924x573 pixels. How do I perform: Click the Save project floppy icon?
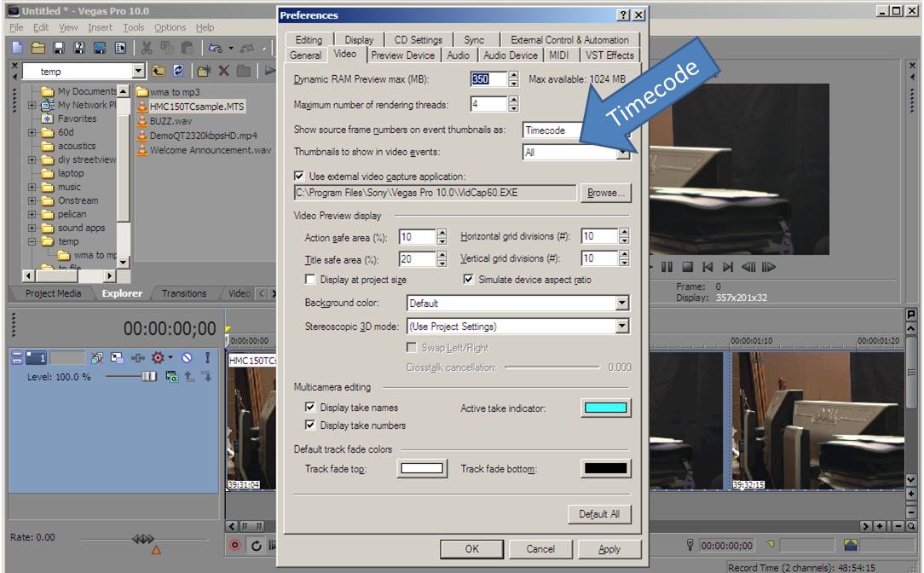click(59, 49)
